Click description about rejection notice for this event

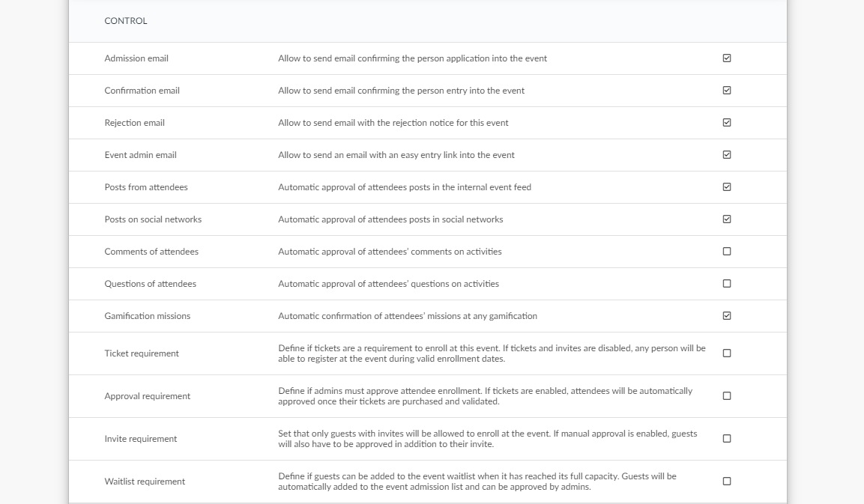[393, 123]
